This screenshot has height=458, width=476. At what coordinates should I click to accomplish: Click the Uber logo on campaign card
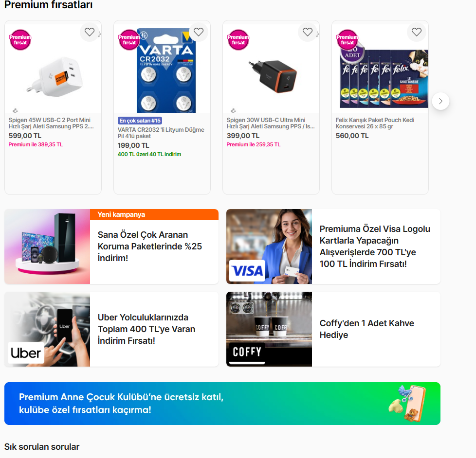pos(26,353)
